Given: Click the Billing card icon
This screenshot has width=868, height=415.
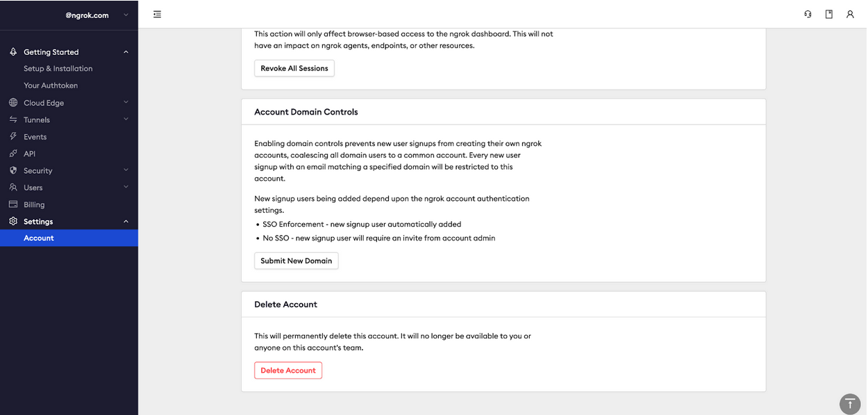Looking at the screenshot, I should pyautogui.click(x=12, y=204).
